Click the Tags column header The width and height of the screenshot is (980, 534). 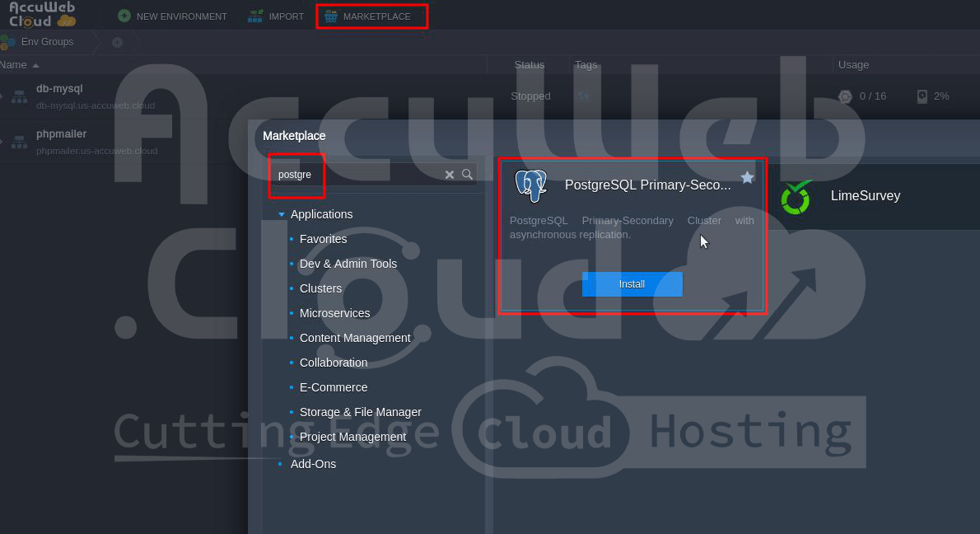pos(586,65)
